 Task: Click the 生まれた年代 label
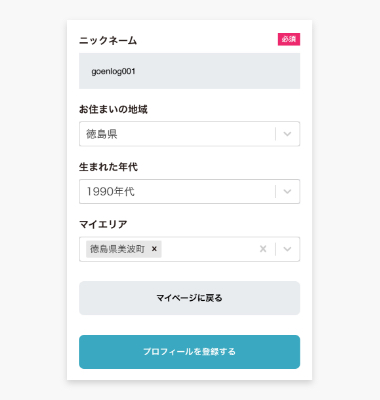(108, 167)
